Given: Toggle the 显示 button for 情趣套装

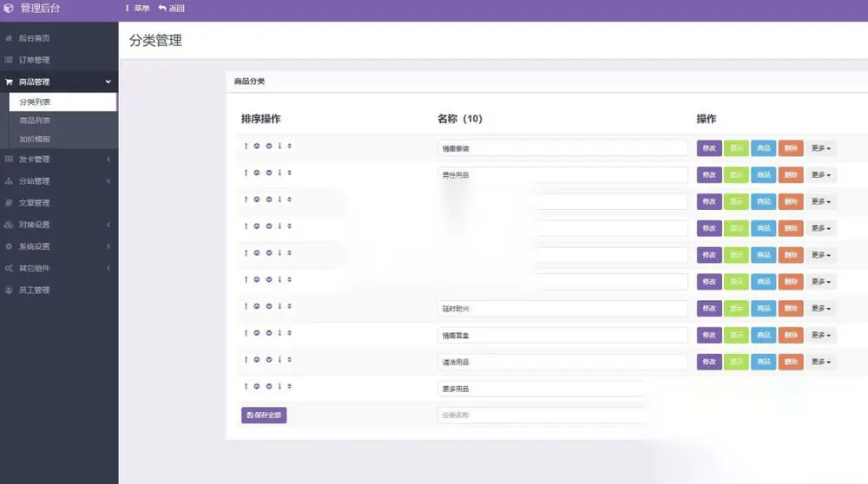Looking at the screenshot, I should 736,148.
